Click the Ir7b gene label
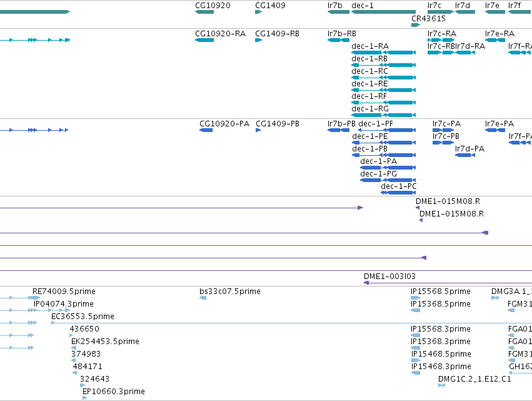This screenshot has height=401, width=532. click(x=335, y=6)
